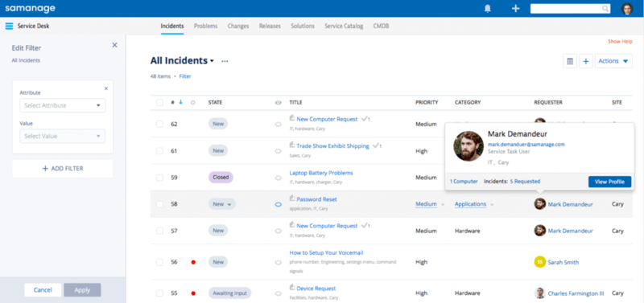The height and width of the screenshot is (303, 644).
Task: Click the Show Help link
Action: point(620,42)
